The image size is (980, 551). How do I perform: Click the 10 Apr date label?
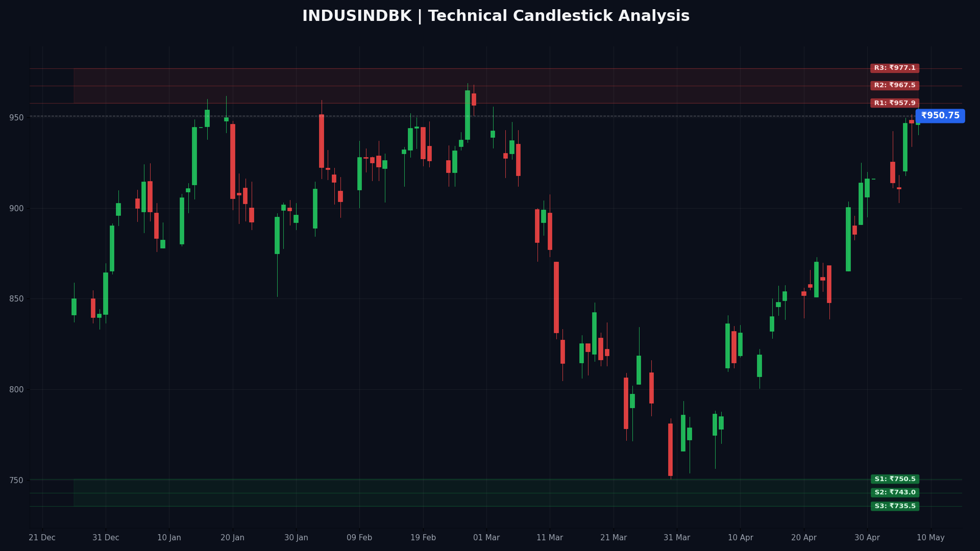point(741,538)
